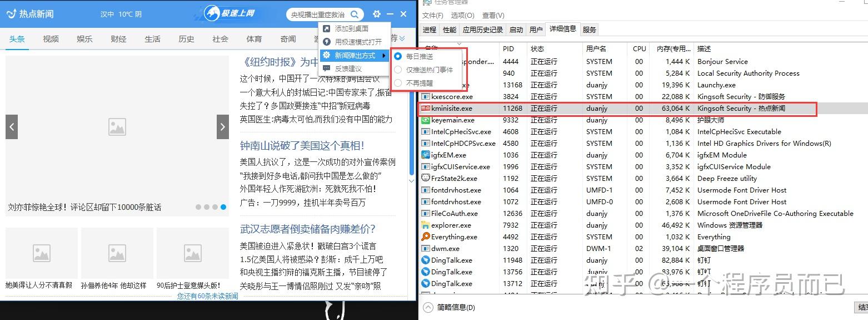Click the search magnifier icon in news window
Image resolution: width=868 pixels, height=320 pixels.
(x=355, y=14)
